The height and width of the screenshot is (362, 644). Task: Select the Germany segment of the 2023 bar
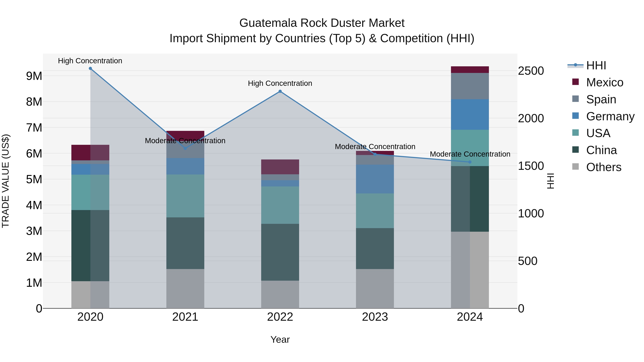click(375, 179)
